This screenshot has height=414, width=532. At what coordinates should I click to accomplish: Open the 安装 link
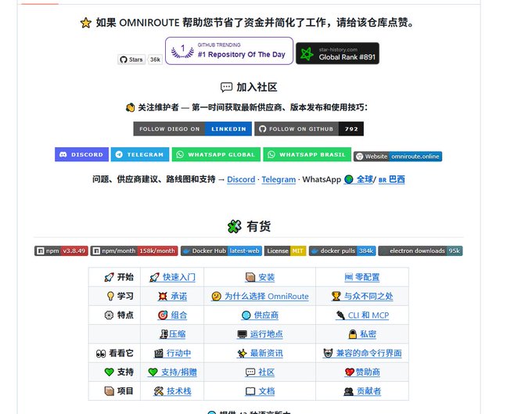[260, 277]
